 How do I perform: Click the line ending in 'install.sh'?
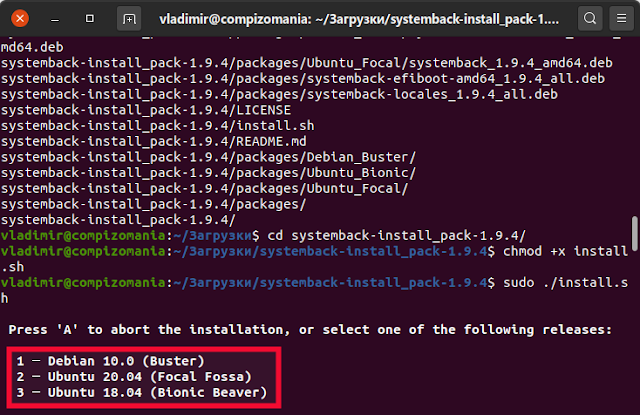(x=158, y=126)
